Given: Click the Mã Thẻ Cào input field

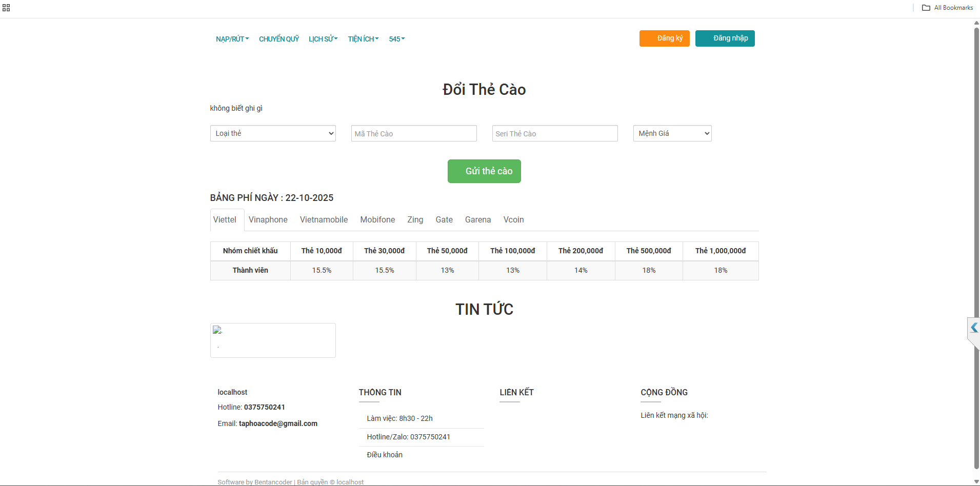Looking at the screenshot, I should 414,133.
